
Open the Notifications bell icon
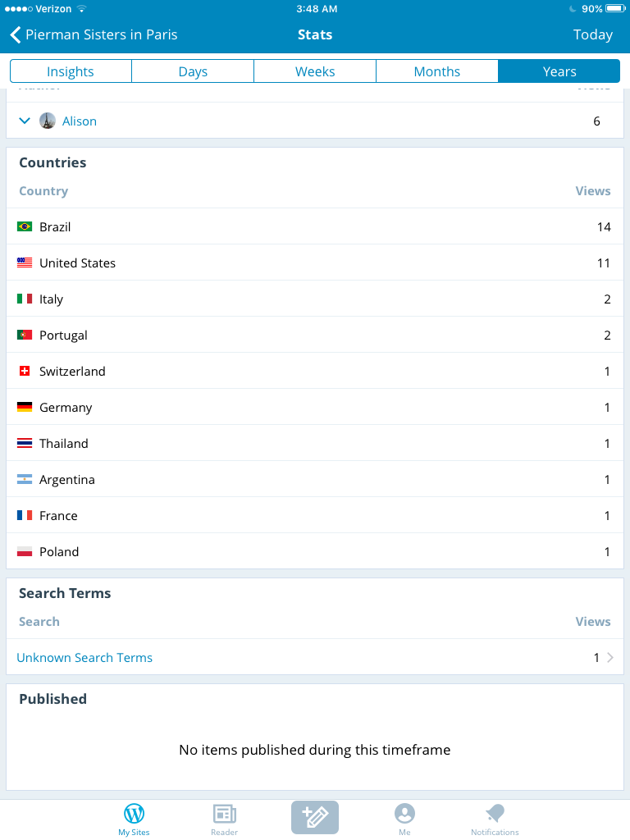(x=495, y=814)
